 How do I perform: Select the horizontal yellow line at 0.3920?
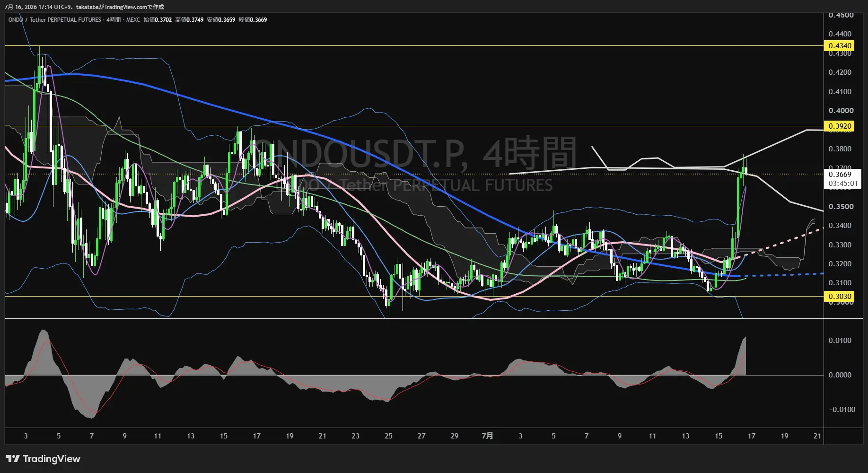tap(414, 126)
